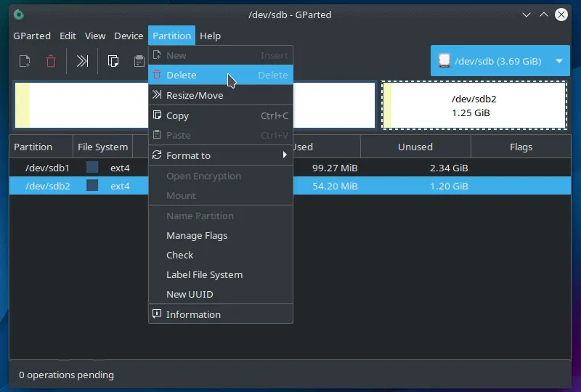Select the /dev/sdb1 partition row
This screenshot has width=581, height=392.
pyautogui.click(x=48, y=168)
